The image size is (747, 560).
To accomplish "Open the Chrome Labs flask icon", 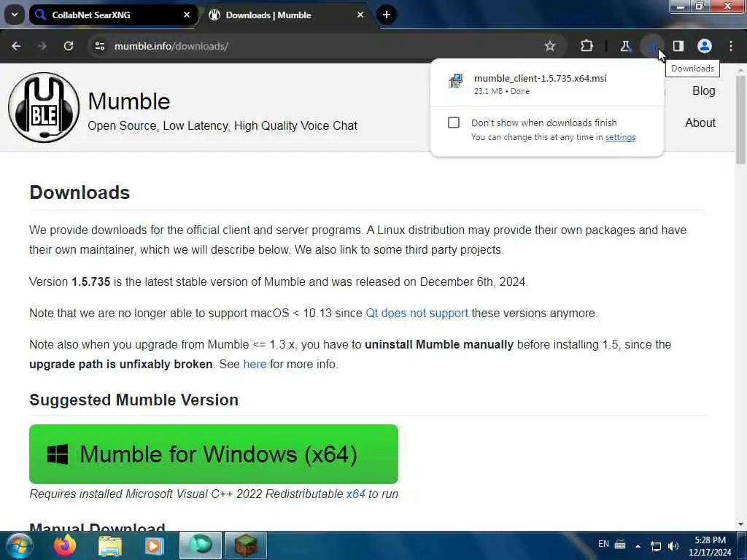I will pos(625,46).
